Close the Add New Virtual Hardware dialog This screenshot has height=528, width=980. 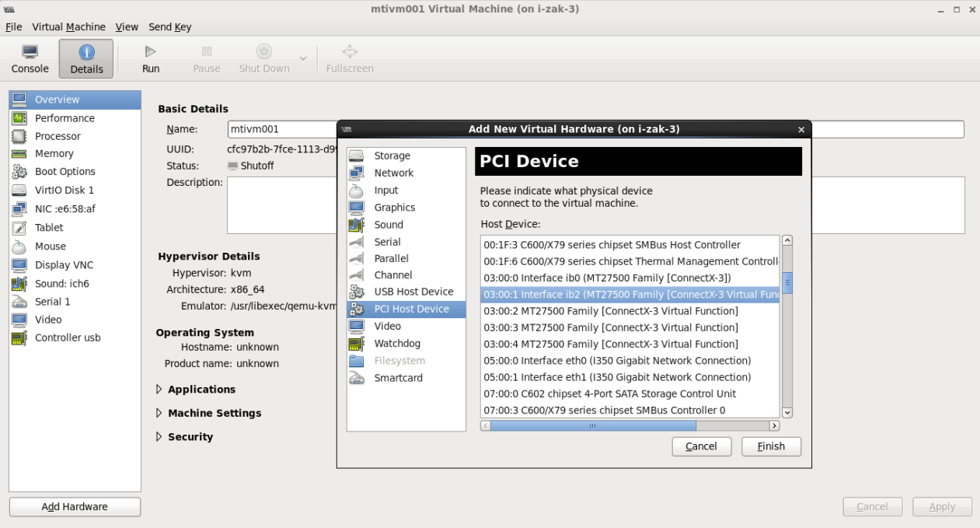(801, 130)
